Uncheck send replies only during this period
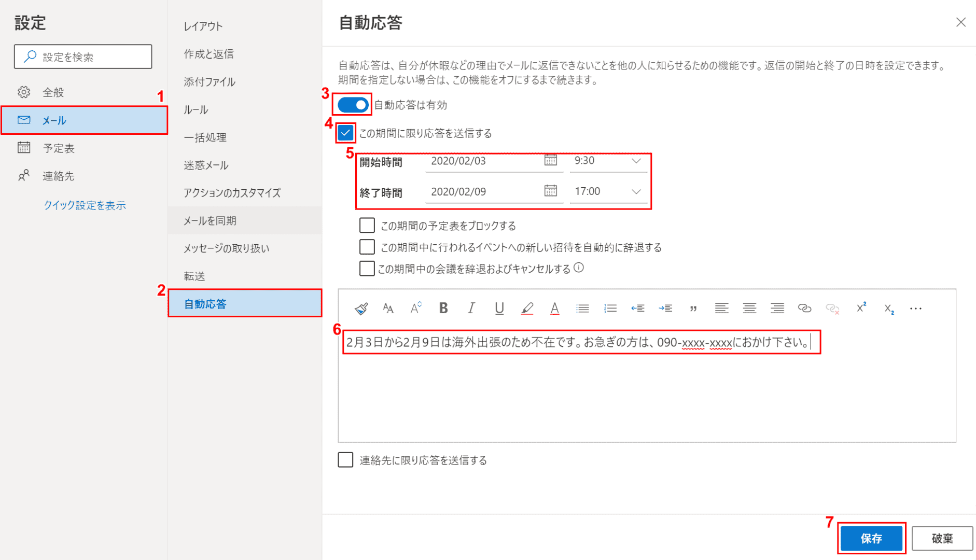This screenshot has width=976, height=560. pos(345,133)
